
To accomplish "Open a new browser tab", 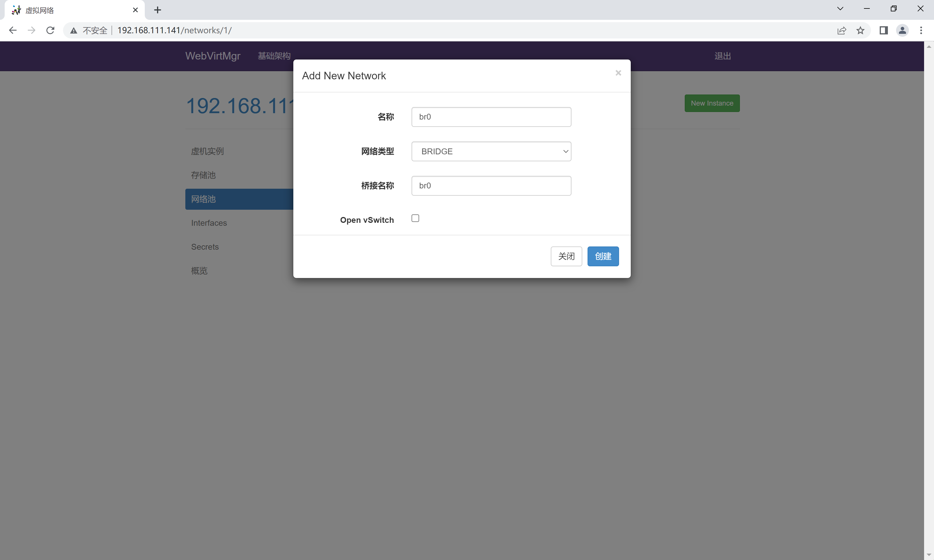I will click(x=158, y=10).
